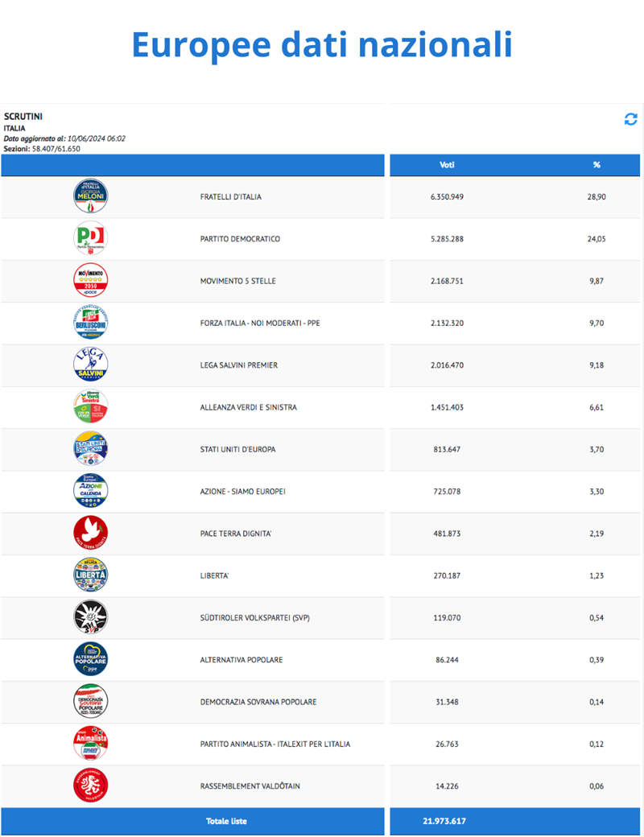
Task: Select the FRATELLI D'ITALIA party name
Action: click(231, 197)
